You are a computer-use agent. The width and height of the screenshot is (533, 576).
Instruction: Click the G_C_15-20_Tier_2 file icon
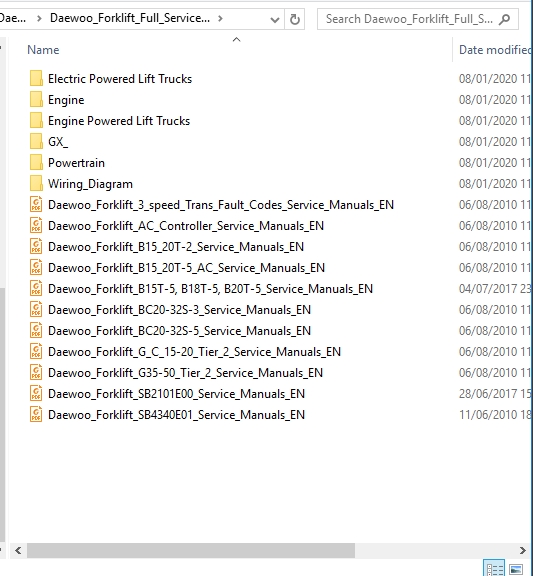pyautogui.click(x=36, y=352)
